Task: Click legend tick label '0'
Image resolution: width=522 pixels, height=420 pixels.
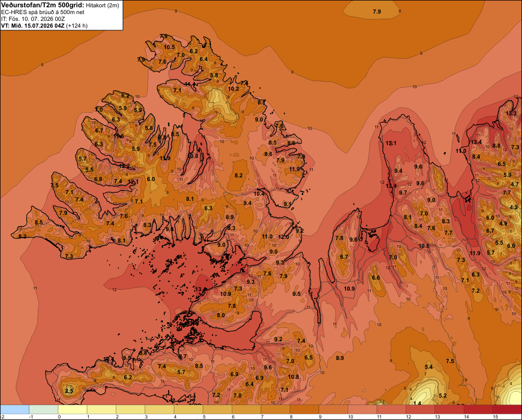Action: point(60,417)
